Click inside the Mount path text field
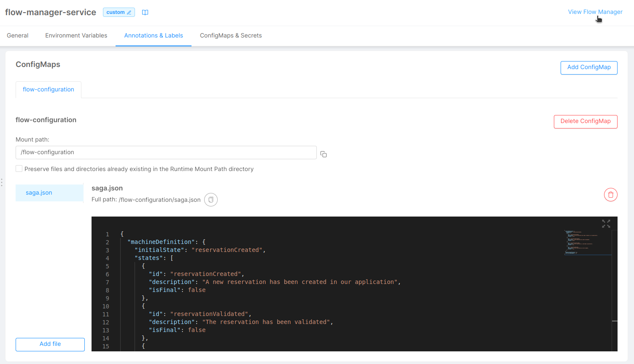This screenshot has height=364, width=634. (166, 152)
